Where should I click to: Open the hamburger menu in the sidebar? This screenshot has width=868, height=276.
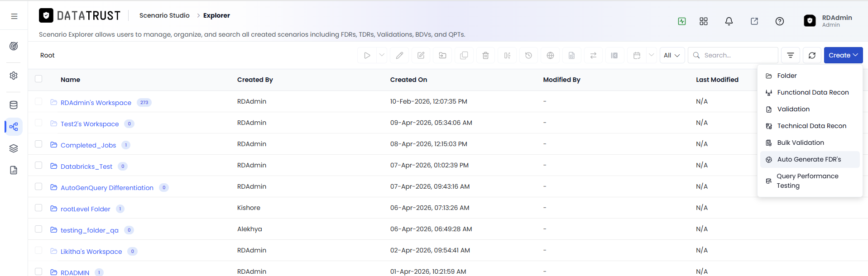(14, 16)
